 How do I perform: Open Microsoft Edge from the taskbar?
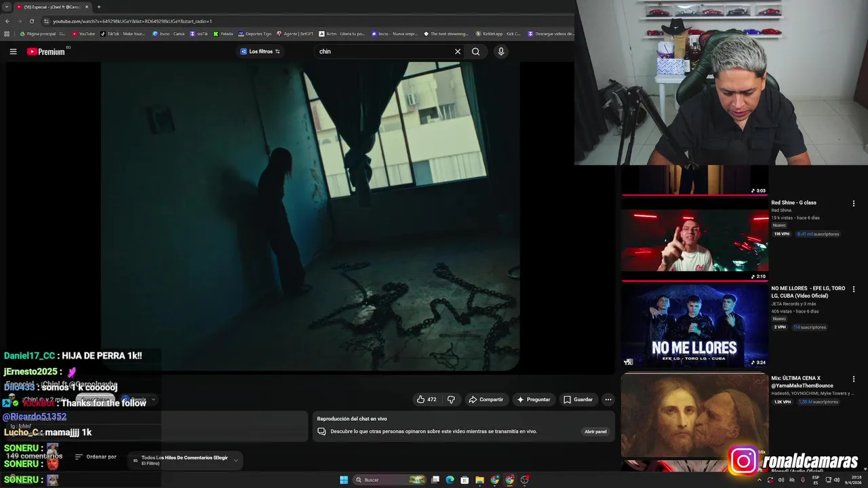[450, 480]
